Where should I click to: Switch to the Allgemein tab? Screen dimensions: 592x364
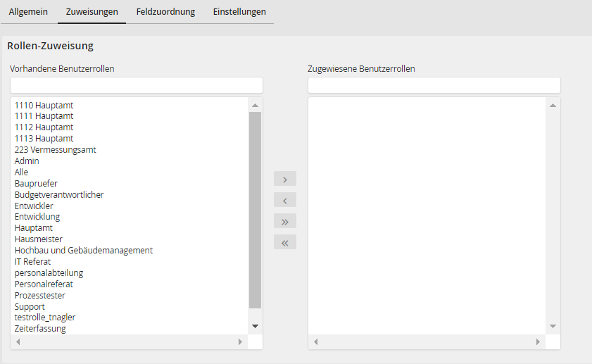tap(28, 12)
